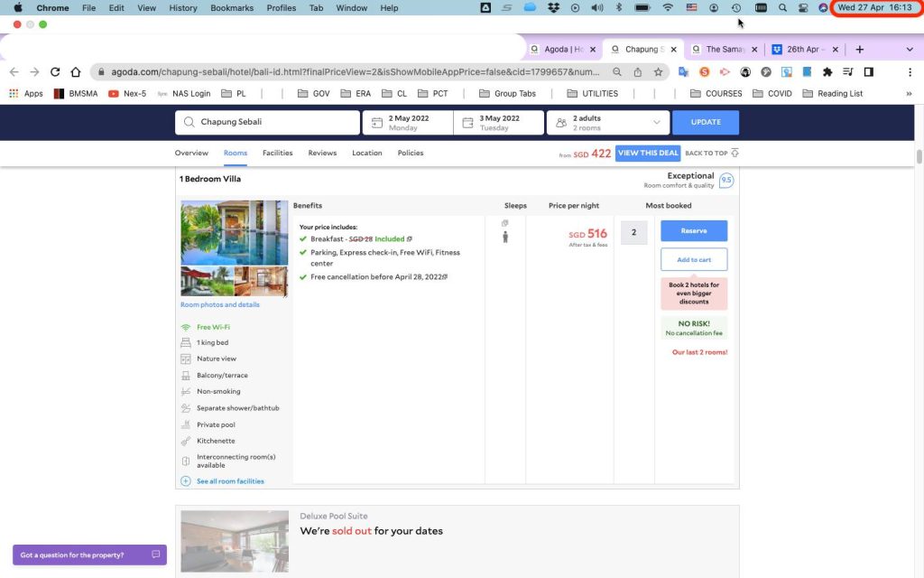Viewport: 924px width, 578px height.
Task: Go to the Facilities section tab
Action: (278, 153)
